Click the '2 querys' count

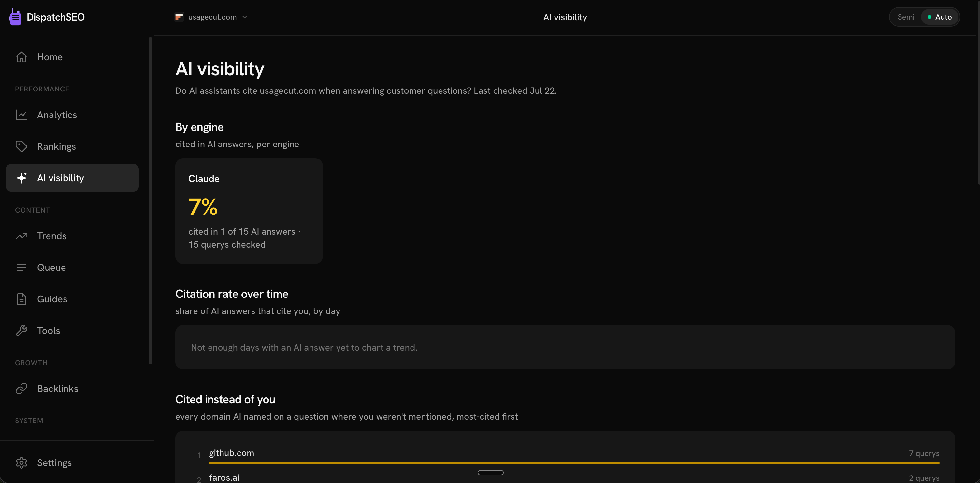click(924, 478)
